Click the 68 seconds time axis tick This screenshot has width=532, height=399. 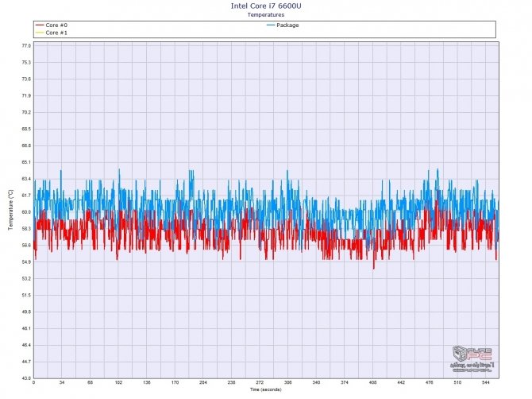click(x=90, y=382)
